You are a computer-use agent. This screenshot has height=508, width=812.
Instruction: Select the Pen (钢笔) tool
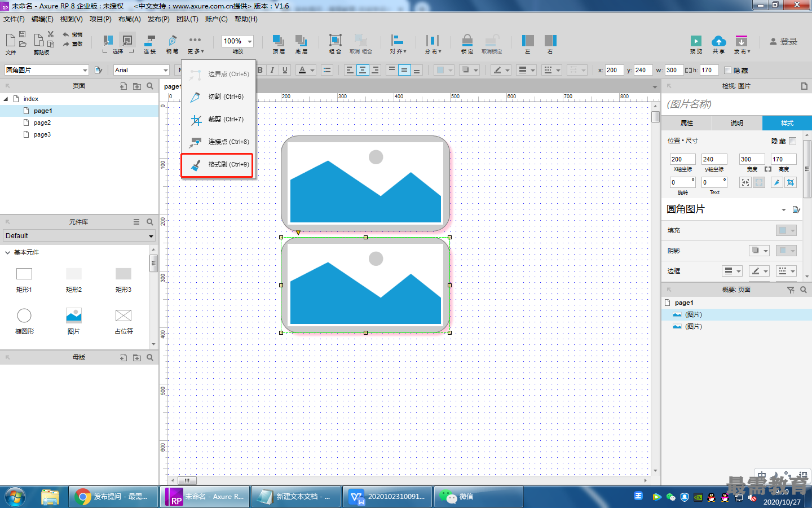(x=173, y=41)
